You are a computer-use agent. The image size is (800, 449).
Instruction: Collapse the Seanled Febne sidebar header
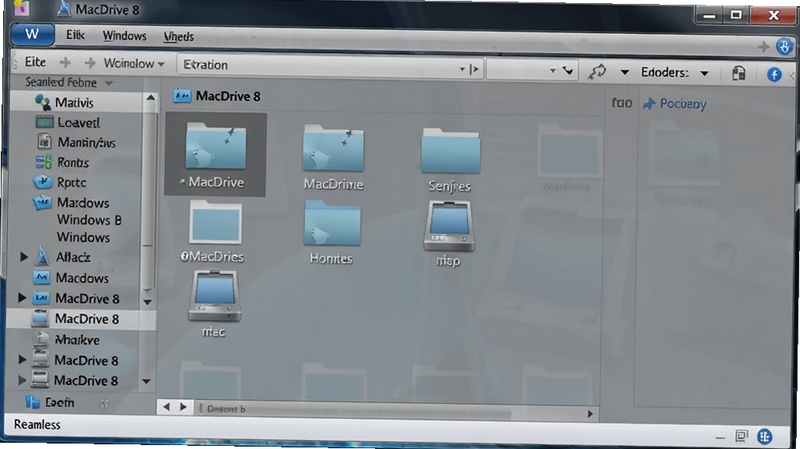(109, 83)
